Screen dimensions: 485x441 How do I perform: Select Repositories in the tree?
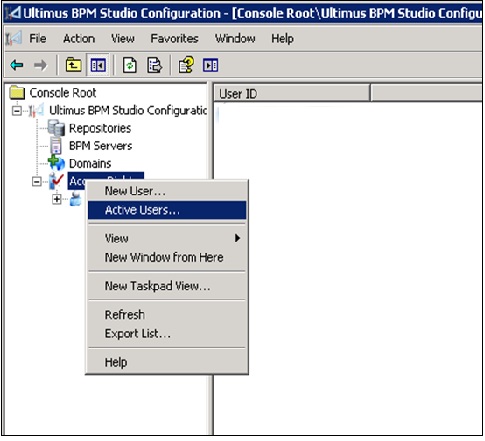tap(100, 128)
